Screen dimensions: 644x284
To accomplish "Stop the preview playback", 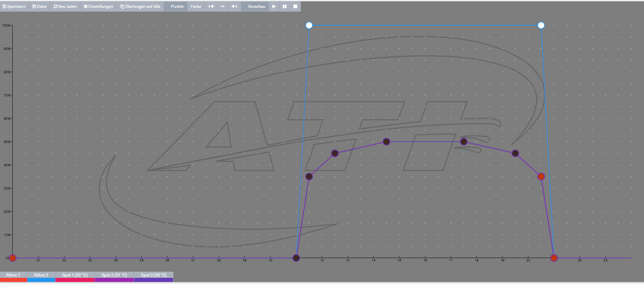I will [295, 7].
